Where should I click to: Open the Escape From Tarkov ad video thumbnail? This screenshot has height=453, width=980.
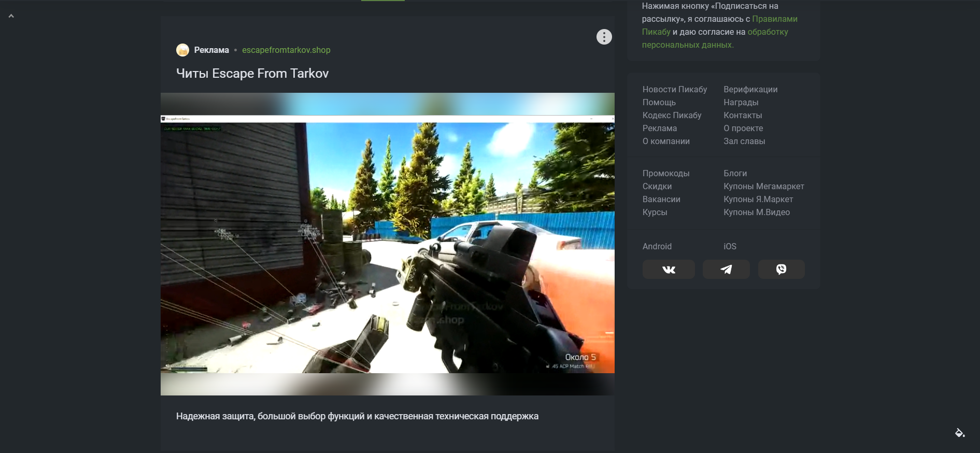point(388,244)
